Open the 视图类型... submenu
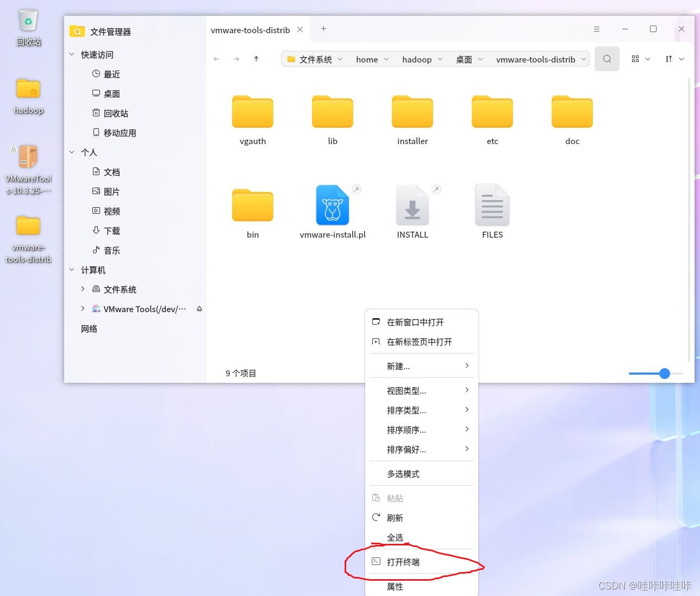 pos(422,390)
